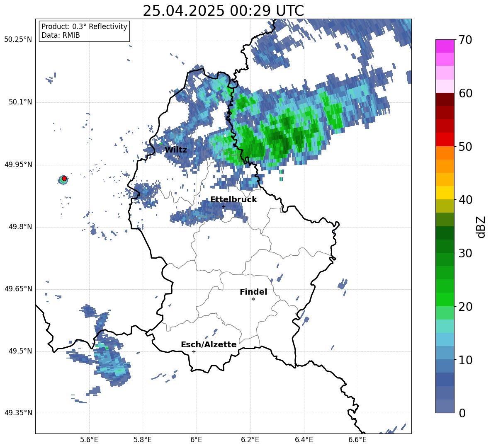491x448 pixels.
Task: Click the 49.95°N latitude tick label
Action: (18, 165)
